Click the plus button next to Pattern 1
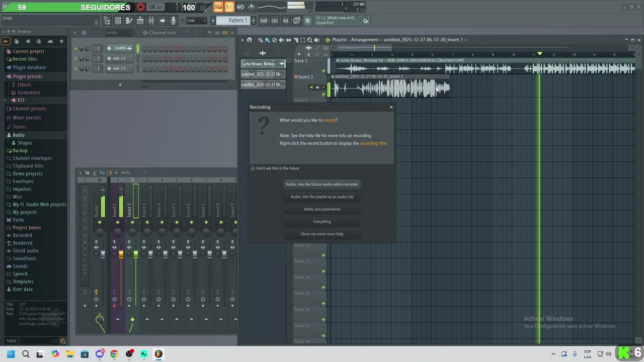644x362 pixels. (253, 21)
